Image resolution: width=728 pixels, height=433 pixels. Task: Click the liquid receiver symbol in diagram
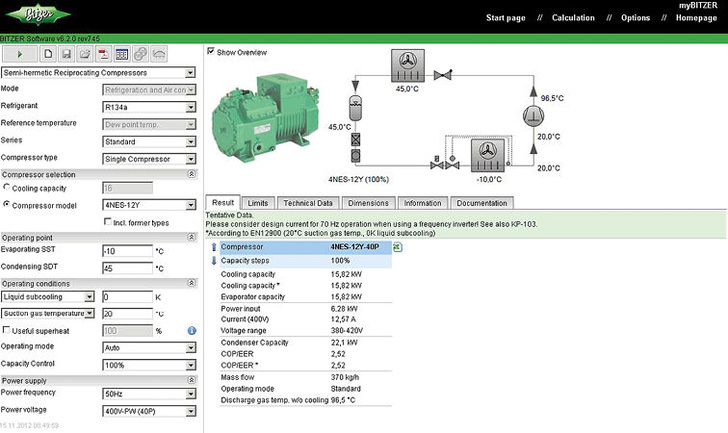[x=355, y=108]
